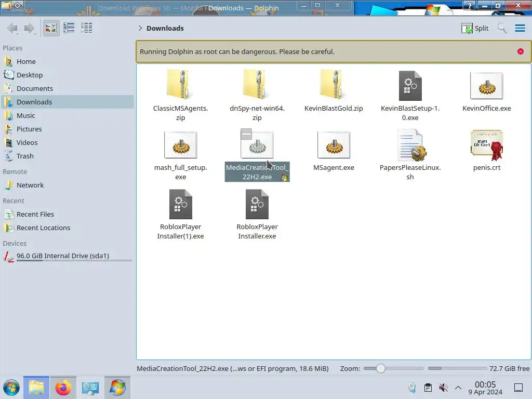Screen dimensions: 532x399
Task: Select RobloxPlayerInstaller.exe icon
Action: (257, 204)
